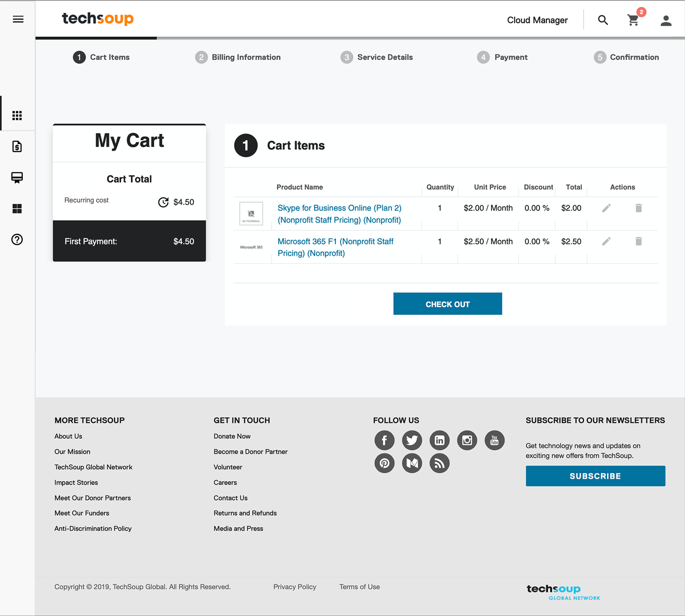Open TechSoup's Twitter page
This screenshot has width=685, height=616.
[x=412, y=440]
